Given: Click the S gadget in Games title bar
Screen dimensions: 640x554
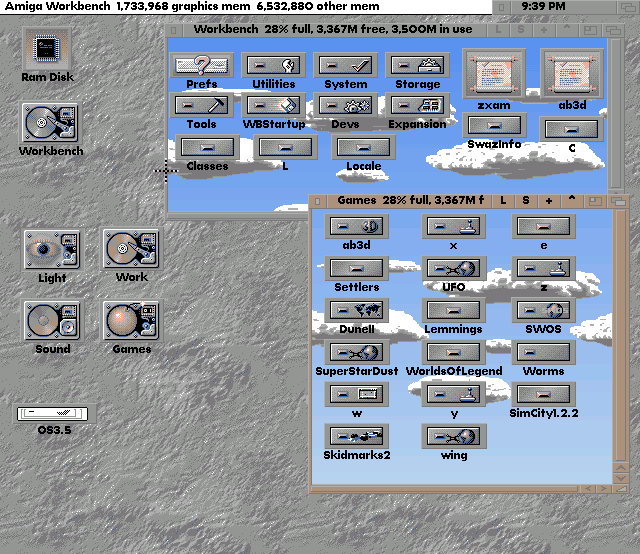Looking at the screenshot, I should click(526, 201).
